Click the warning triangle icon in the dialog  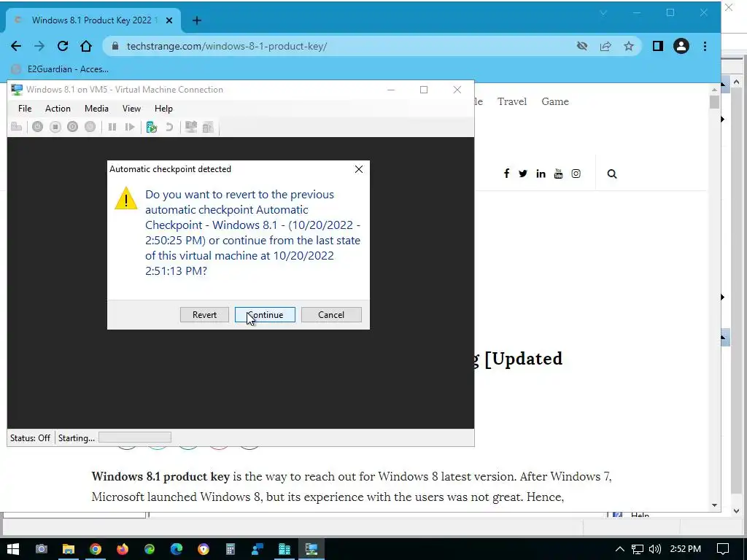click(x=126, y=198)
